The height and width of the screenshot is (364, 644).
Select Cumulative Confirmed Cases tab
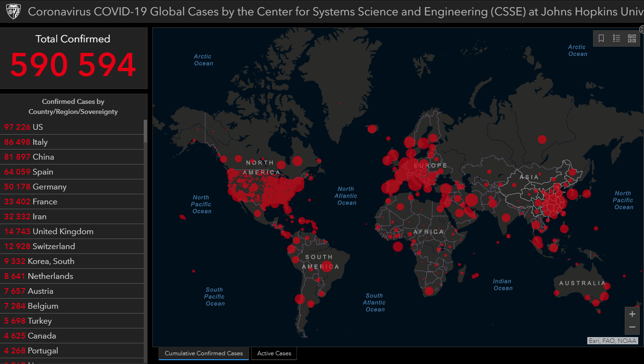click(x=204, y=353)
